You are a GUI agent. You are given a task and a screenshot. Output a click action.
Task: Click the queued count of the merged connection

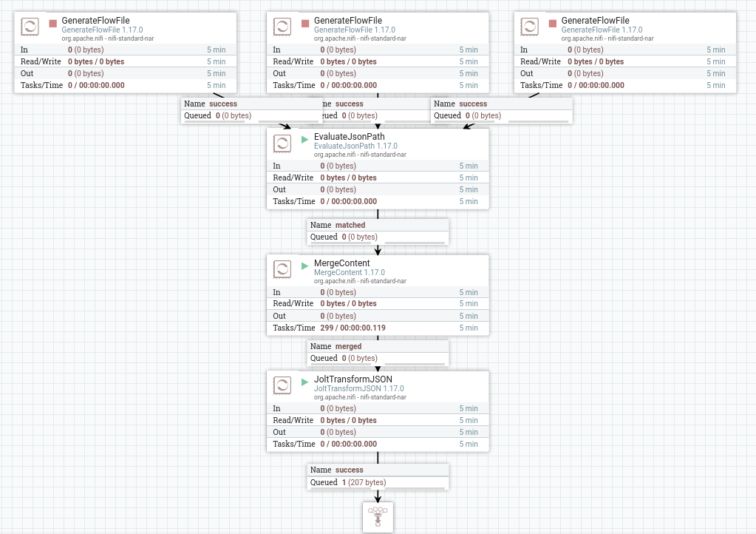[359, 358]
